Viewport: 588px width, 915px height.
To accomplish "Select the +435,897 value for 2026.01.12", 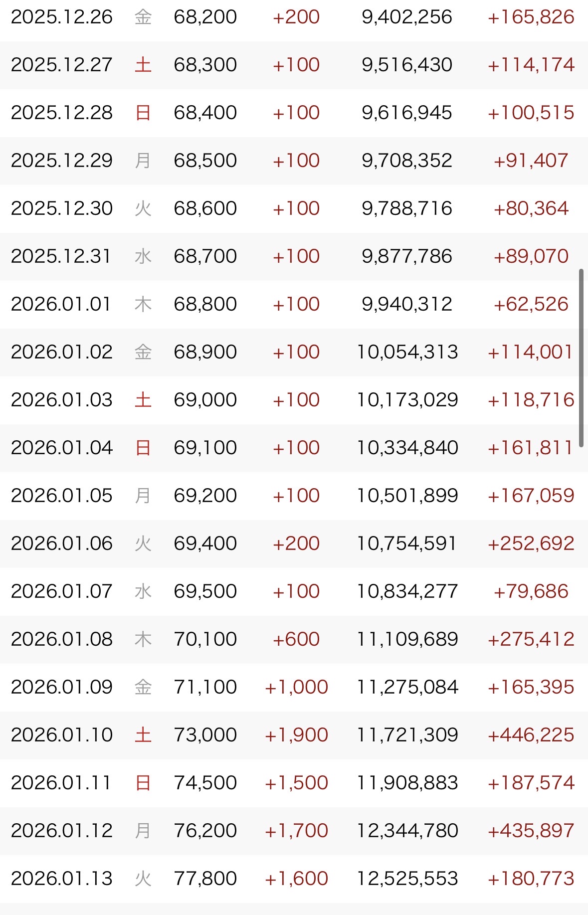I will click(531, 831).
